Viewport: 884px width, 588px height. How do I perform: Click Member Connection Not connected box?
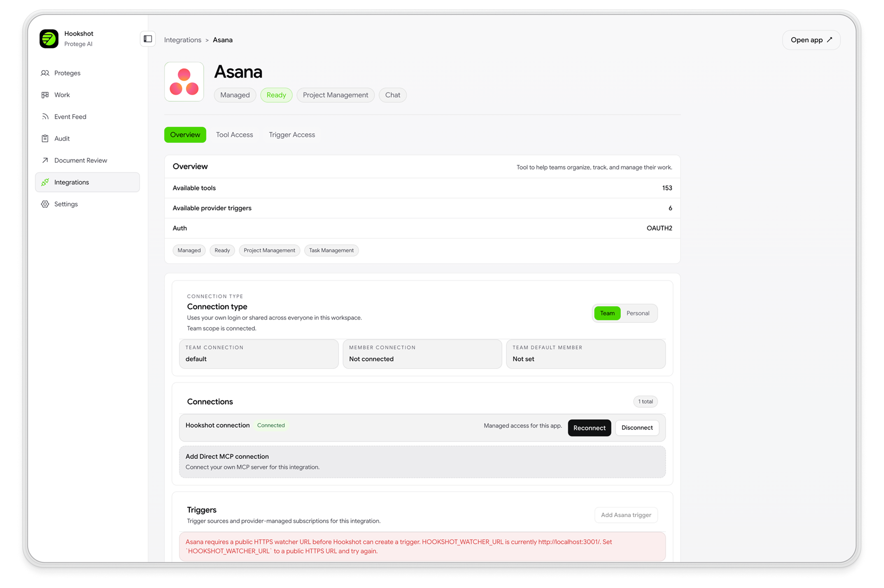point(422,354)
